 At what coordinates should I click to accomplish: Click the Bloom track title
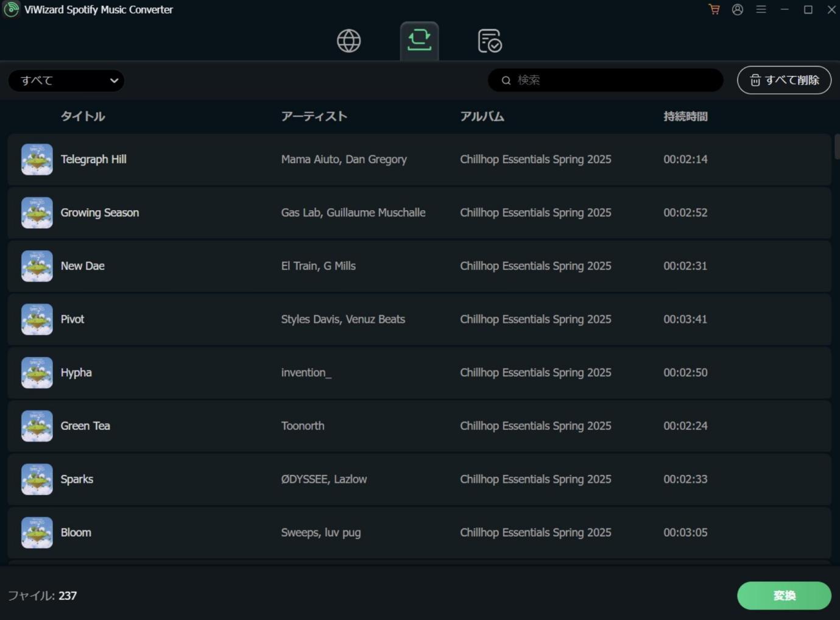click(x=76, y=532)
